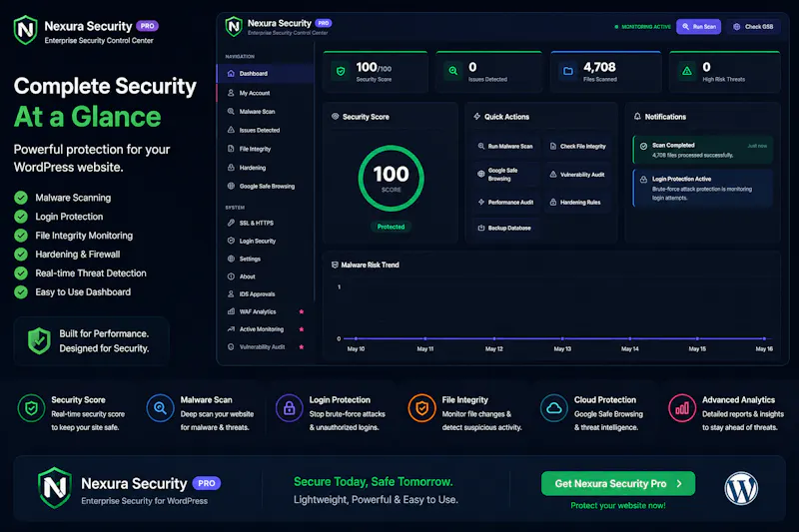Click the Files Scanned folder icon
Viewport: 799px width, 532px height.
click(x=567, y=71)
